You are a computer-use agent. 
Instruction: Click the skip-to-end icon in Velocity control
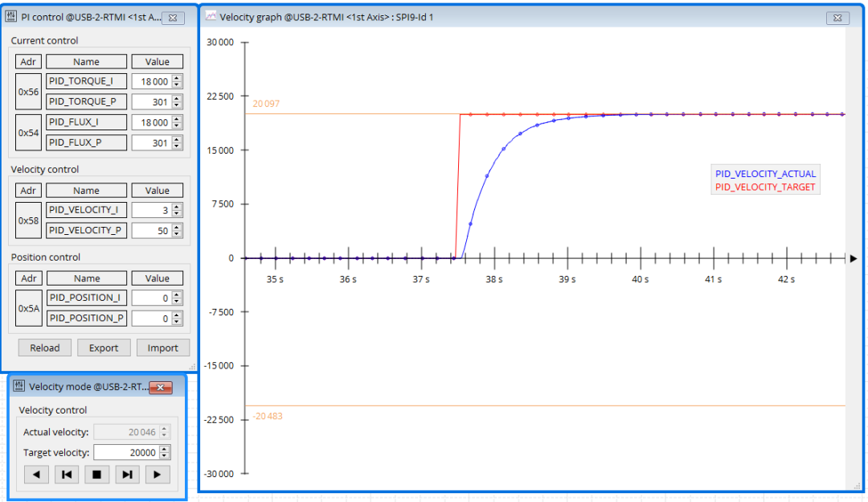[127, 474]
